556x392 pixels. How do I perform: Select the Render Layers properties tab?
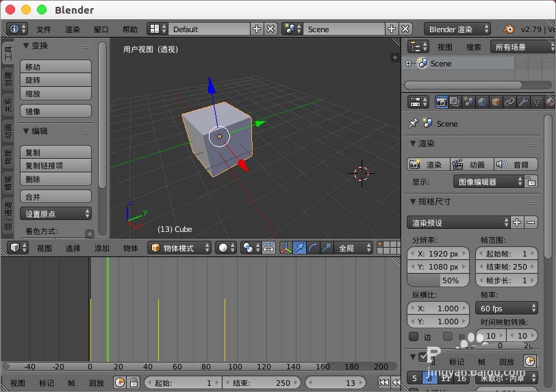tap(455, 102)
